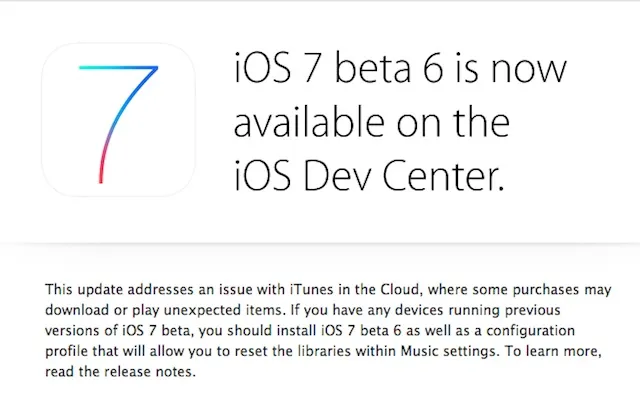Click the iOS 7 logo icon
This screenshot has height=403, width=640.
119,119
